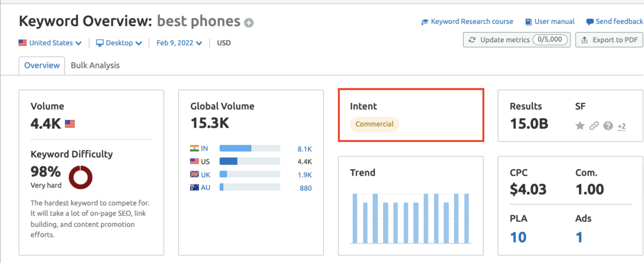Open the United States country dropdown
The width and height of the screenshot is (644, 263).
50,43
